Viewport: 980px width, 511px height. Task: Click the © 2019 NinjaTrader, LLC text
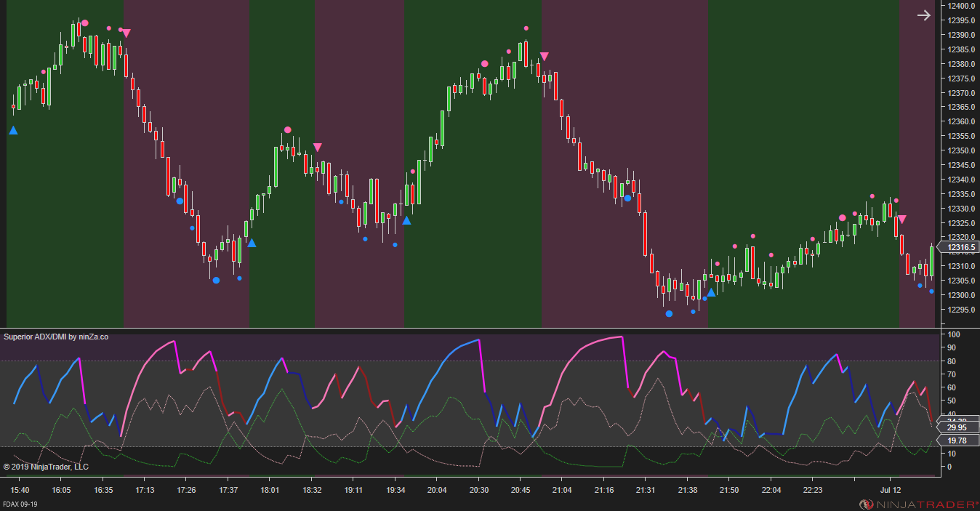click(x=46, y=467)
